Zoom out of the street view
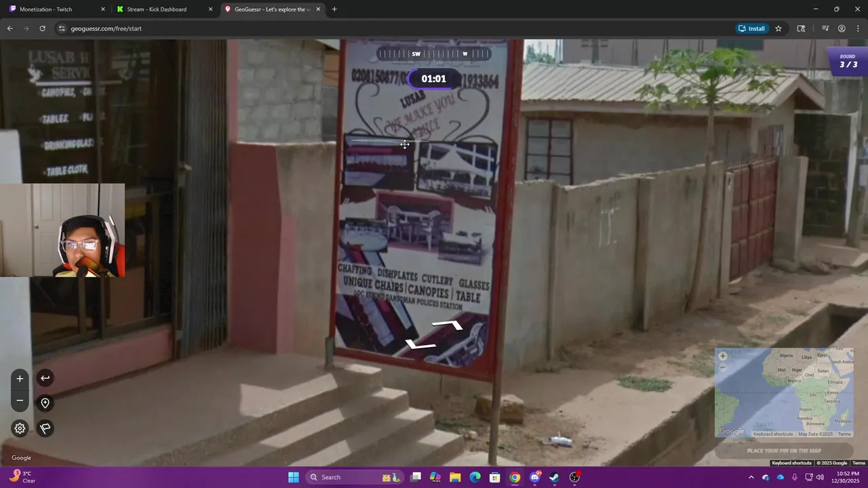The height and width of the screenshot is (488, 868). point(20,401)
